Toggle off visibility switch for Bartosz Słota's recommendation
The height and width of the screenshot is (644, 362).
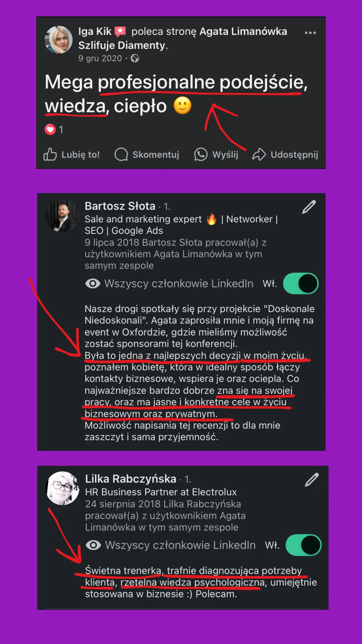301,283
